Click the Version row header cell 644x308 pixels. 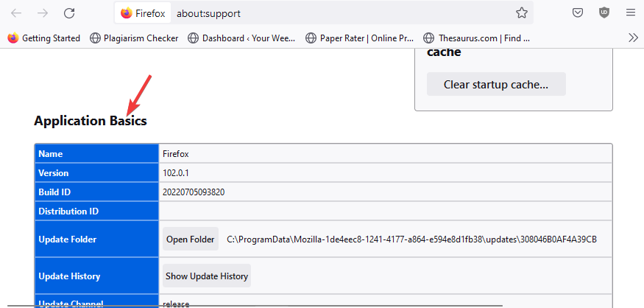[97, 172]
